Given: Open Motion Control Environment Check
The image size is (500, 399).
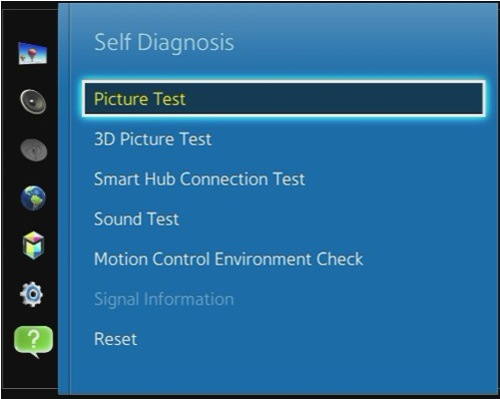Looking at the screenshot, I should pyautogui.click(x=229, y=259).
